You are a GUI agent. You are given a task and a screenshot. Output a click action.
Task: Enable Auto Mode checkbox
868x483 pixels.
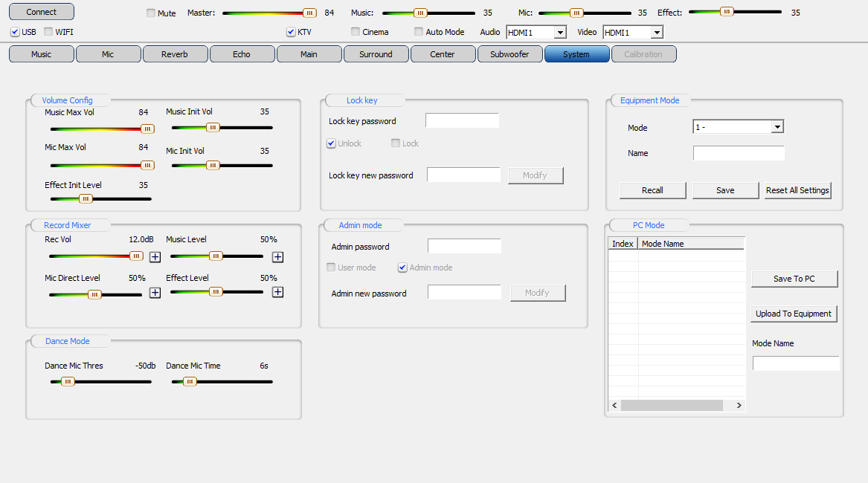(x=419, y=32)
